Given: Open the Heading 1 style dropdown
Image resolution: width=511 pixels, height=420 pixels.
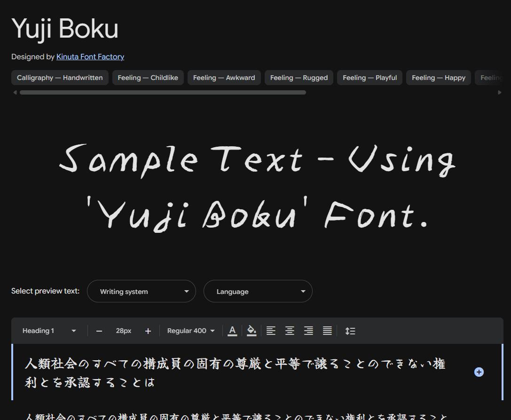Looking at the screenshot, I should [x=49, y=331].
